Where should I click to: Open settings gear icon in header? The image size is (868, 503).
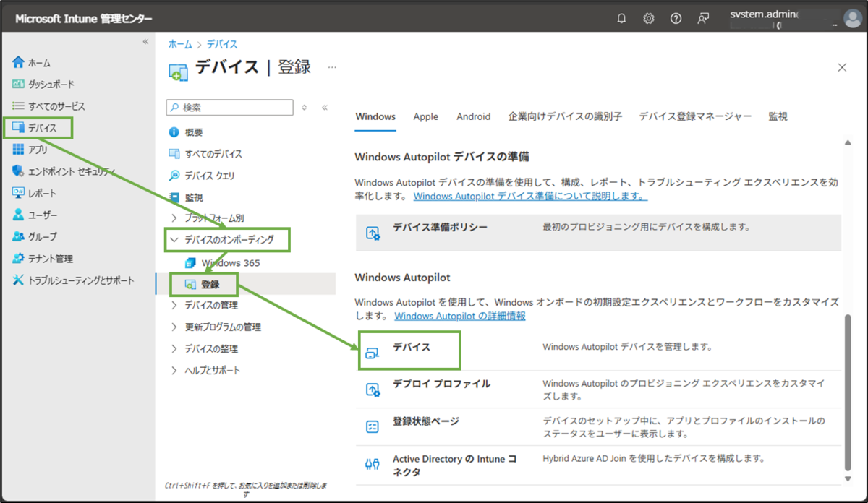(649, 19)
